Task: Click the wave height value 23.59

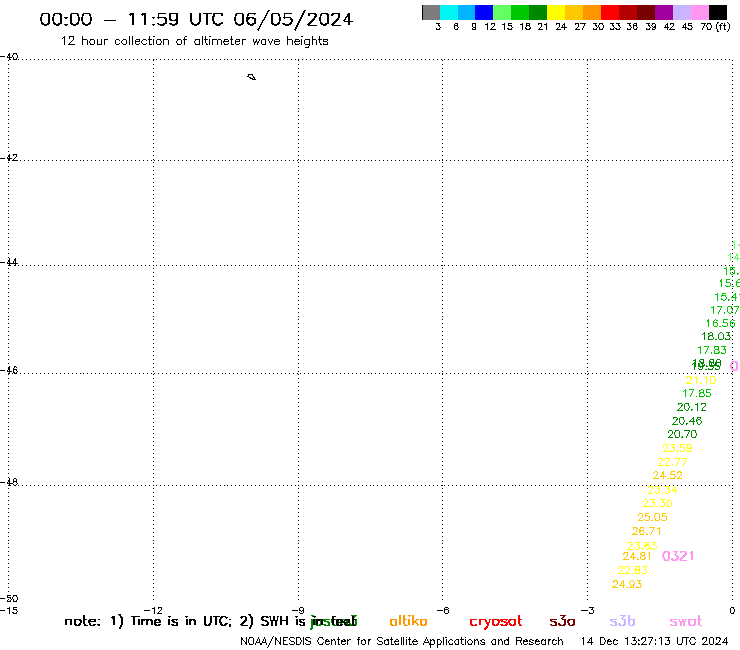Action: pos(677,448)
